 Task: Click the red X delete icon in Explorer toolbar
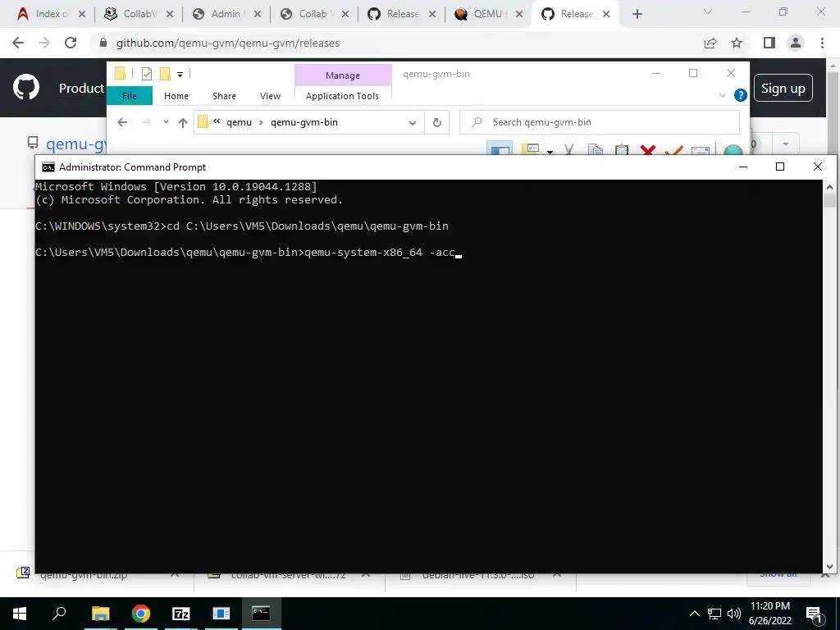[648, 151]
